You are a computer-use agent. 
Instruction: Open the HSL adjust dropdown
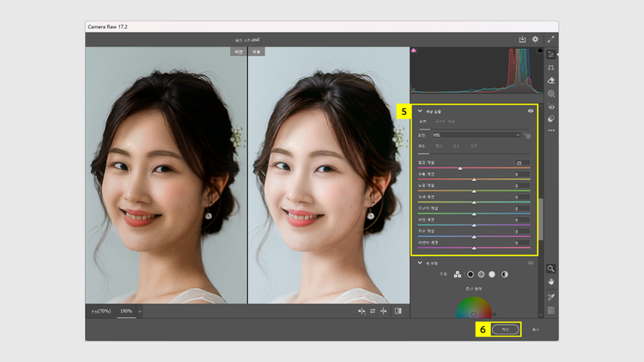[x=476, y=135]
